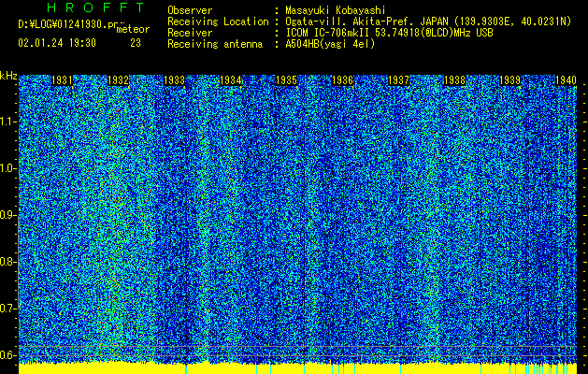Click the 0.8 frequency axis label
The image size is (588, 374).
click(7, 262)
